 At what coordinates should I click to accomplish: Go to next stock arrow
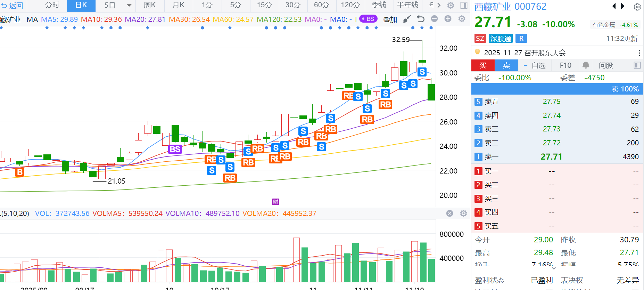coord(623,6)
